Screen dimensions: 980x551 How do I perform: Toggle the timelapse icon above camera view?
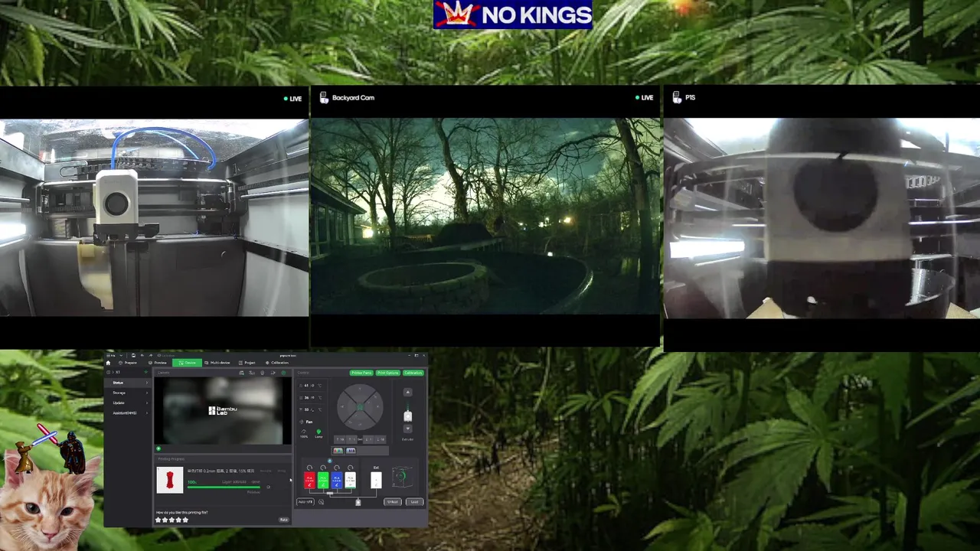(x=252, y=373)
